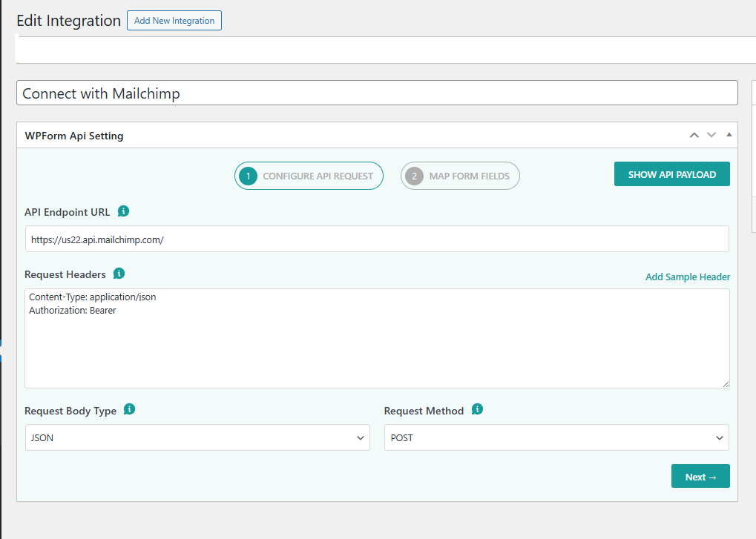Viewport: 756px width, 539px height.
Task: Click the step 1 number circle
Action: (247, 176)
